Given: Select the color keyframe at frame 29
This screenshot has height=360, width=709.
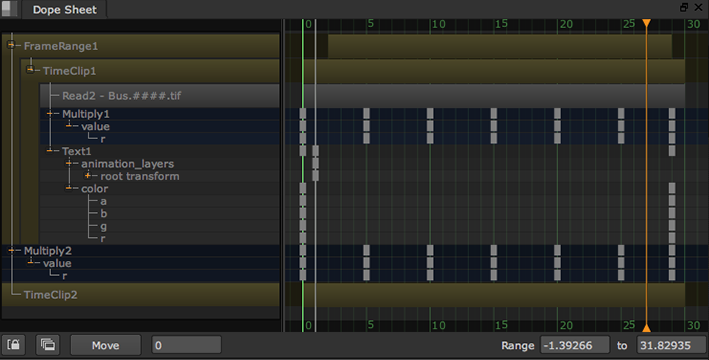Looking at the screenshot, I should (672, 188).
